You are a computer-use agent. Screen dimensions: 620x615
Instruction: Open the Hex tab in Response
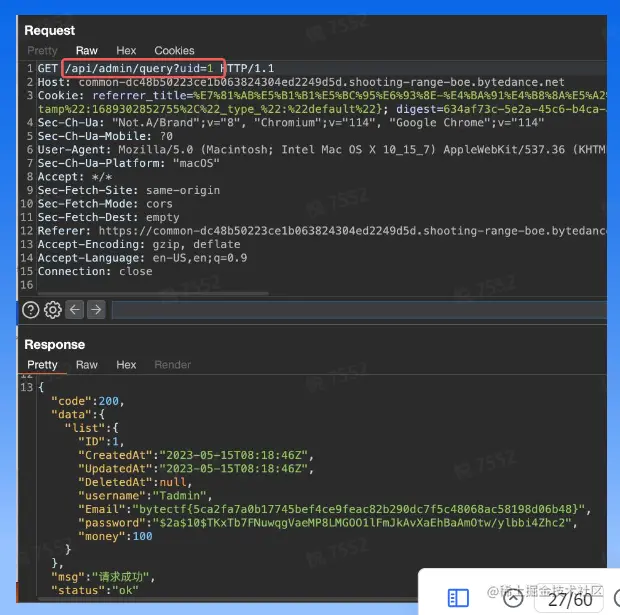(x=126, y=365)
